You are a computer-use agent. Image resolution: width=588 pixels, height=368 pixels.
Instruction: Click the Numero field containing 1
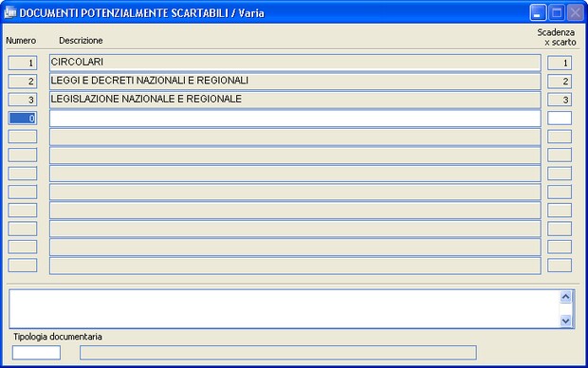(23, 63)
